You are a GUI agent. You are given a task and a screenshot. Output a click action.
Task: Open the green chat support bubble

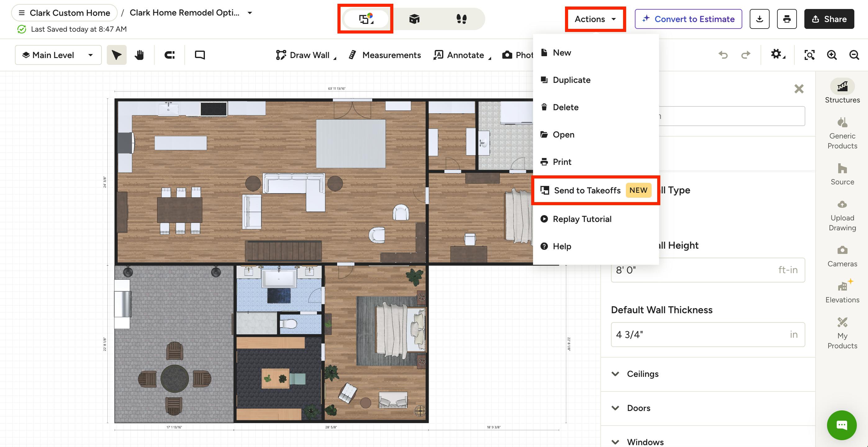click(842, 425)
